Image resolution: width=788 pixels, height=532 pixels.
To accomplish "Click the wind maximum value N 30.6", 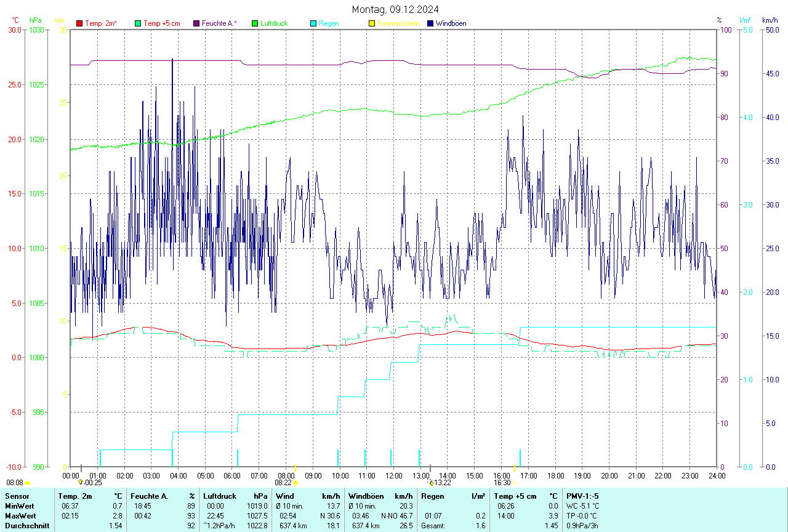I will 329,515.
